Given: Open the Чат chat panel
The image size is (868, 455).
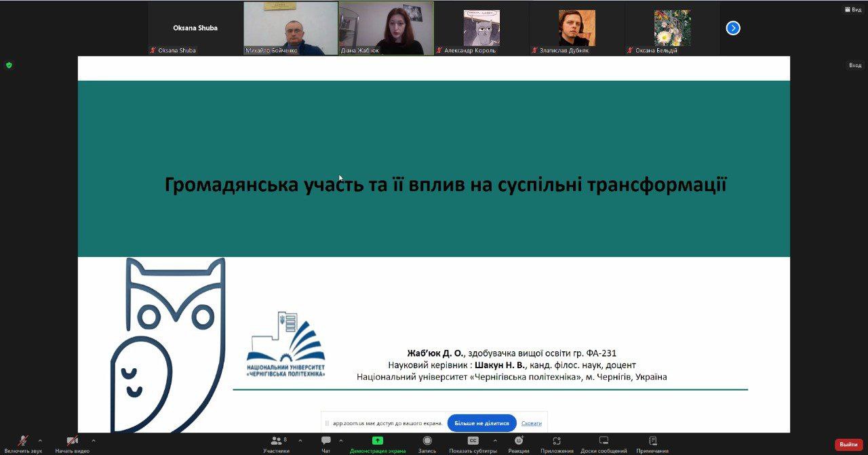Looking at the screenshot, I should point(326,441).
